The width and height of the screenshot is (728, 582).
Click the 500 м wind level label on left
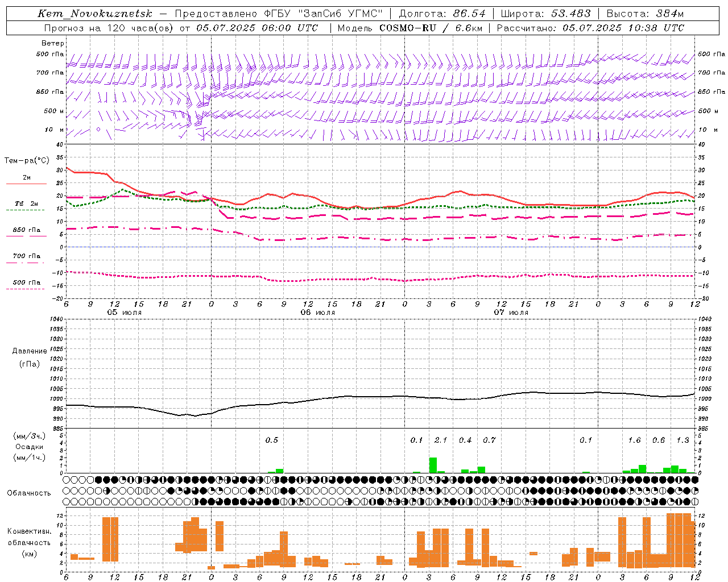[x=54, y=111]
